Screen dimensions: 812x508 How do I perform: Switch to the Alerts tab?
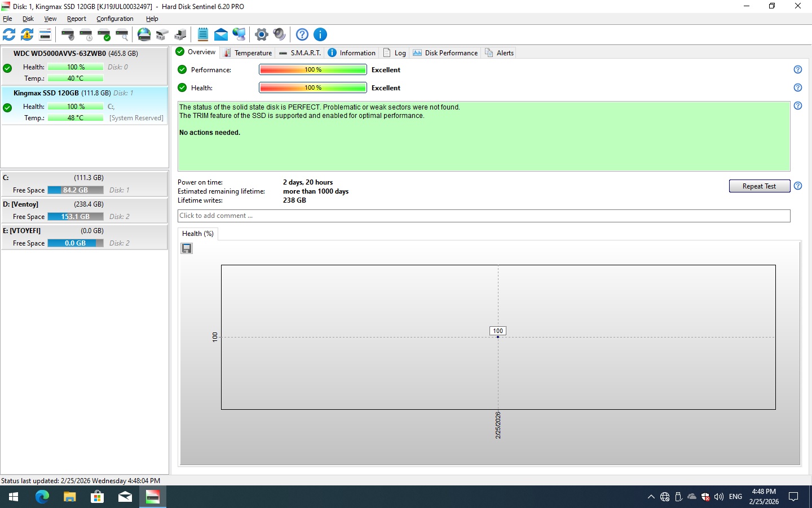pos(500,52)
